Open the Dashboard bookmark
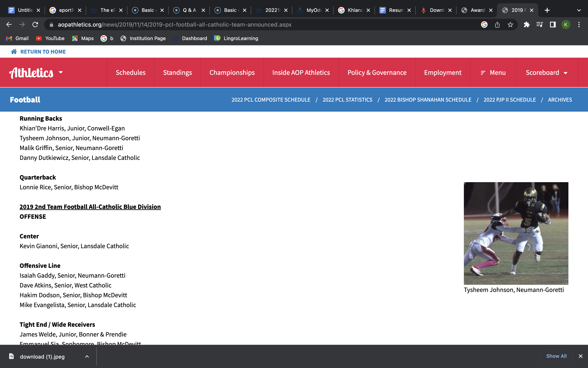The width and height of the screenshot is (588, 368). click(190, 38)
